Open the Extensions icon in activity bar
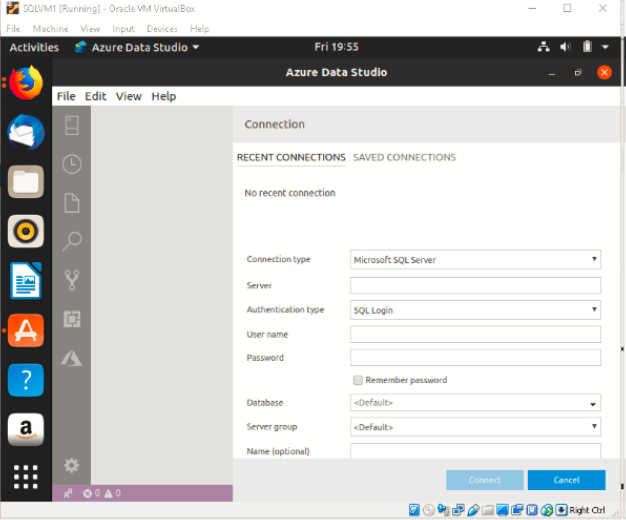Image resolution: width=626 pixels, height=520 pixels. (x=72, y=319)
